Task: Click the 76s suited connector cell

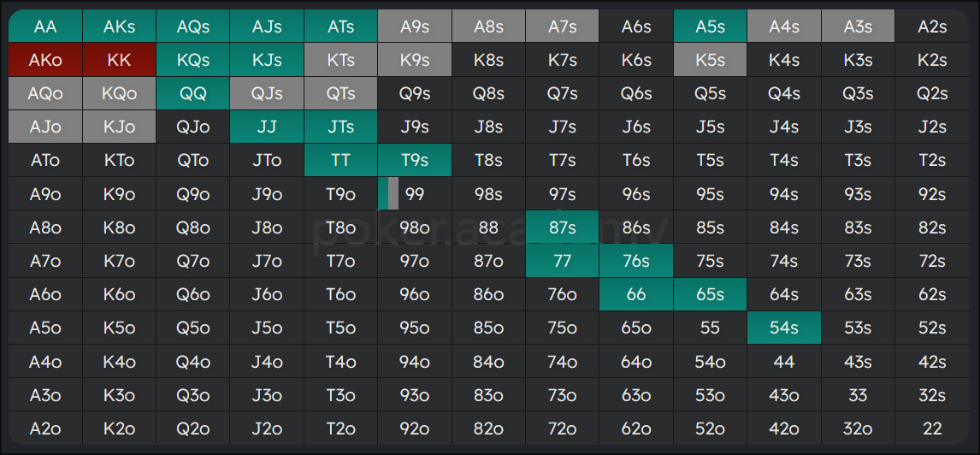Action: [x=635, y=261]
